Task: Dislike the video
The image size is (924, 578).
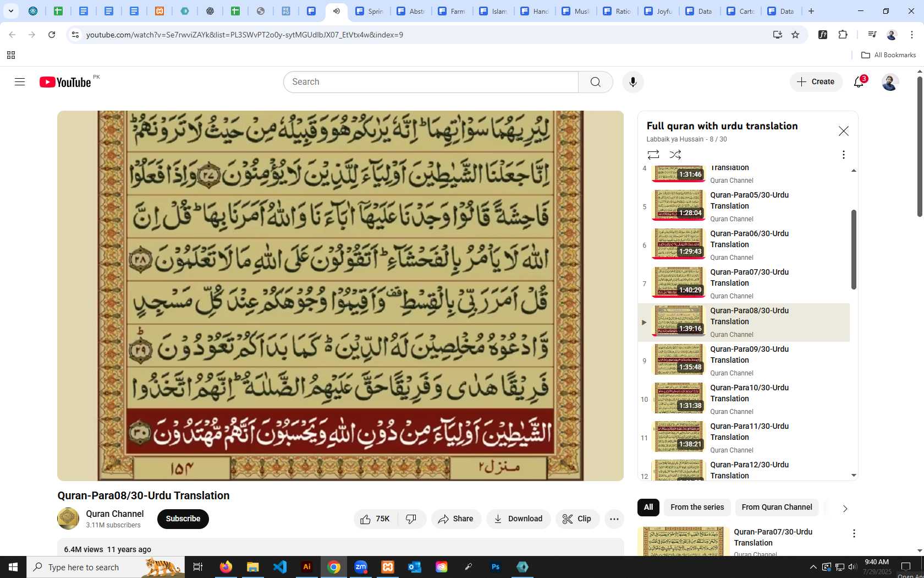Action: click(411, 519)
